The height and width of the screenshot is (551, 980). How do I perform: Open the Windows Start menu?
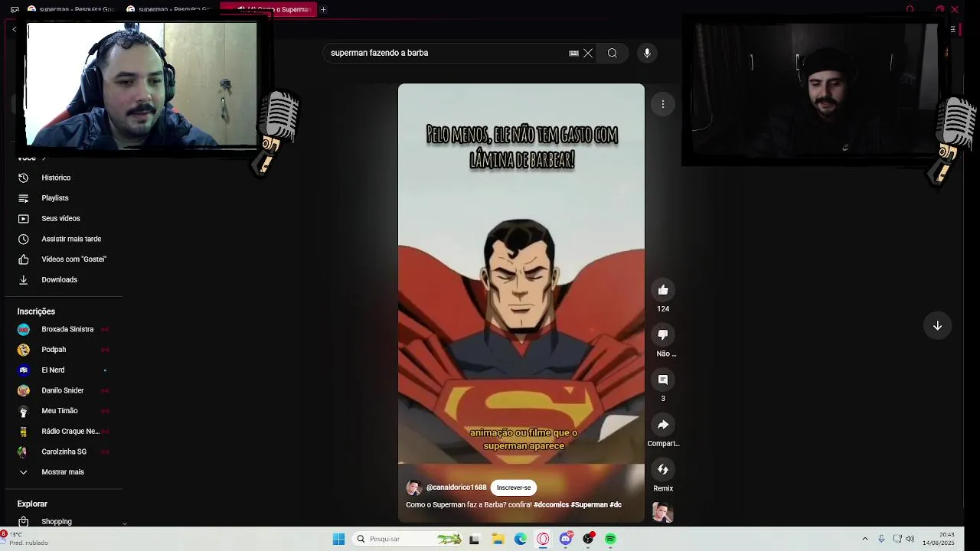pyautogui.click(x=338, y=539)
